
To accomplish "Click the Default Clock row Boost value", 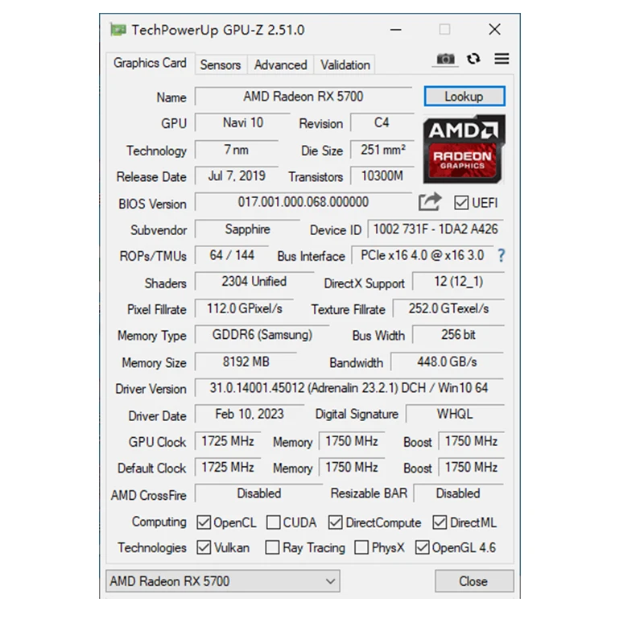I will (x=472, y=468).
